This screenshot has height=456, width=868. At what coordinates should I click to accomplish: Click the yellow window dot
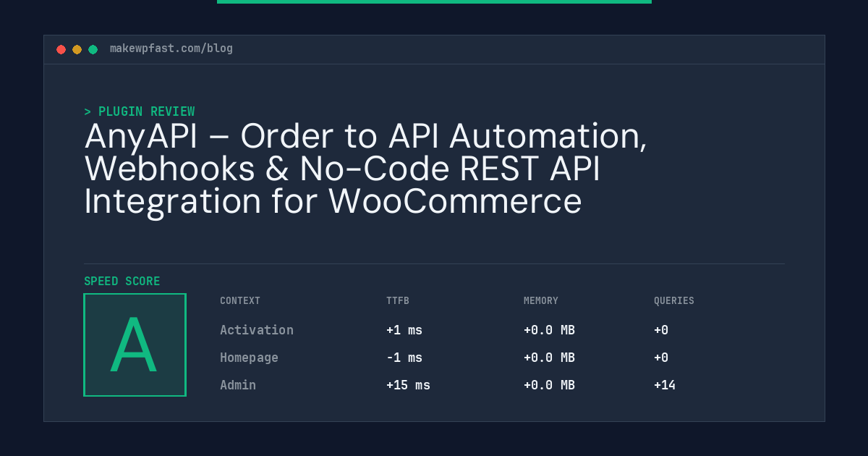77,49
